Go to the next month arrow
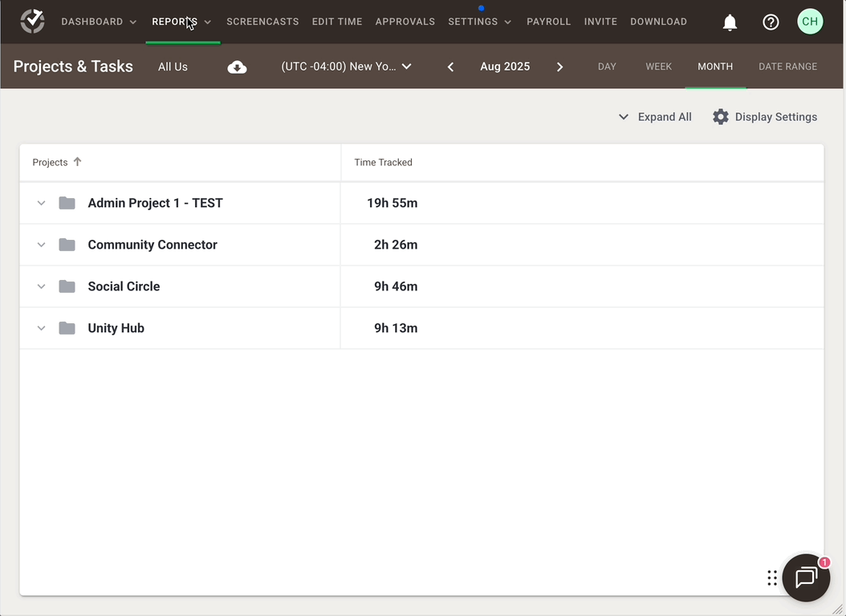This screenshot has width=846, height=616. (559, 67)
